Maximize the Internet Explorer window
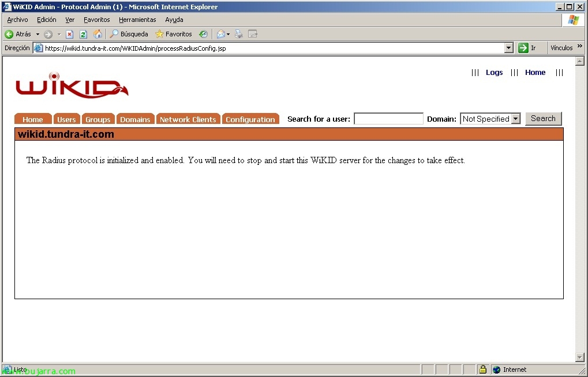The width and height of the screenshot is (588, 377). click(x=570, y=7)
